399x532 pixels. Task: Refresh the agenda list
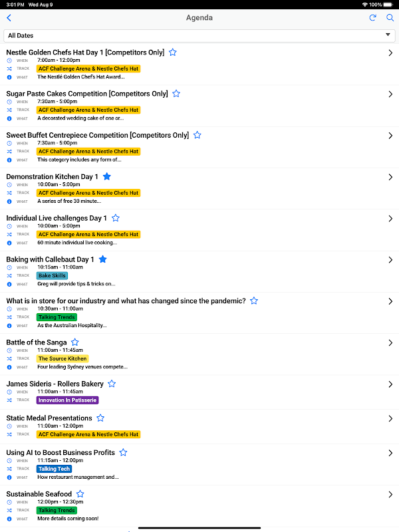click(373, 18)
